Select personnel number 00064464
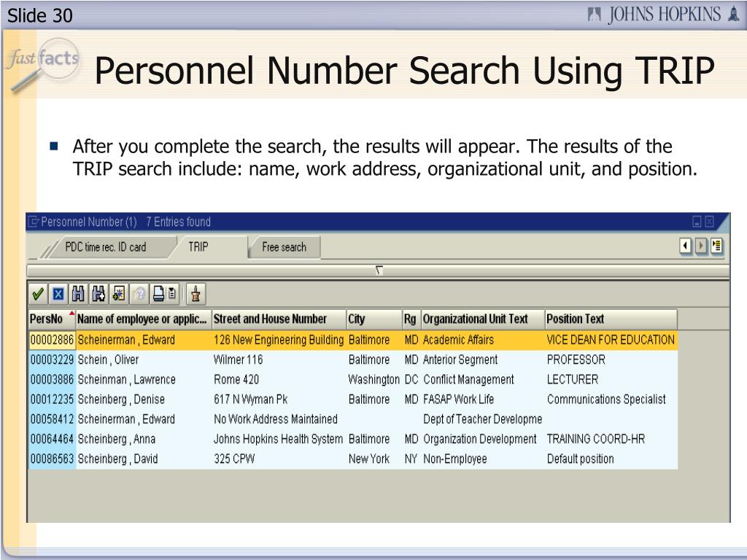This screenshot has width=747, height=560. [x=52, y=439]
